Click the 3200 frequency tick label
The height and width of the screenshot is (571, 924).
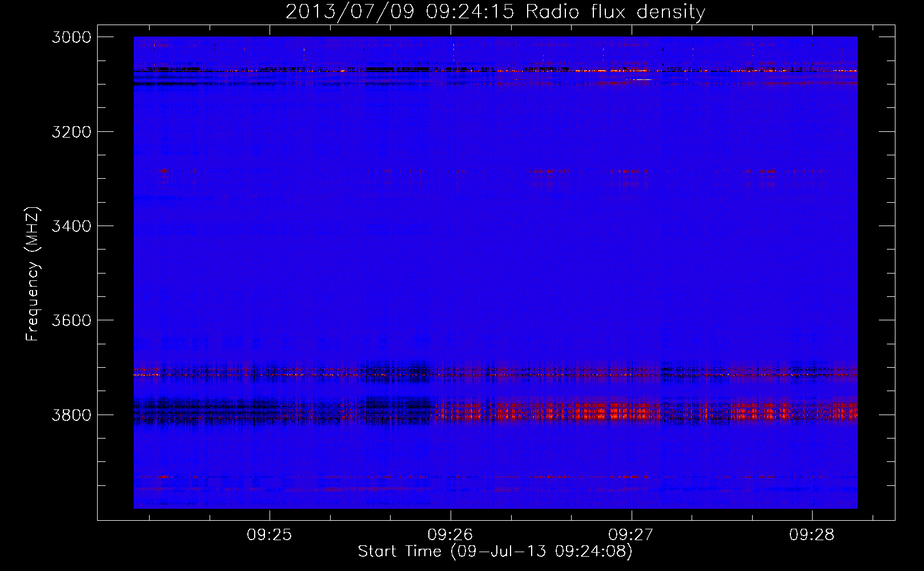coord(71,132)
